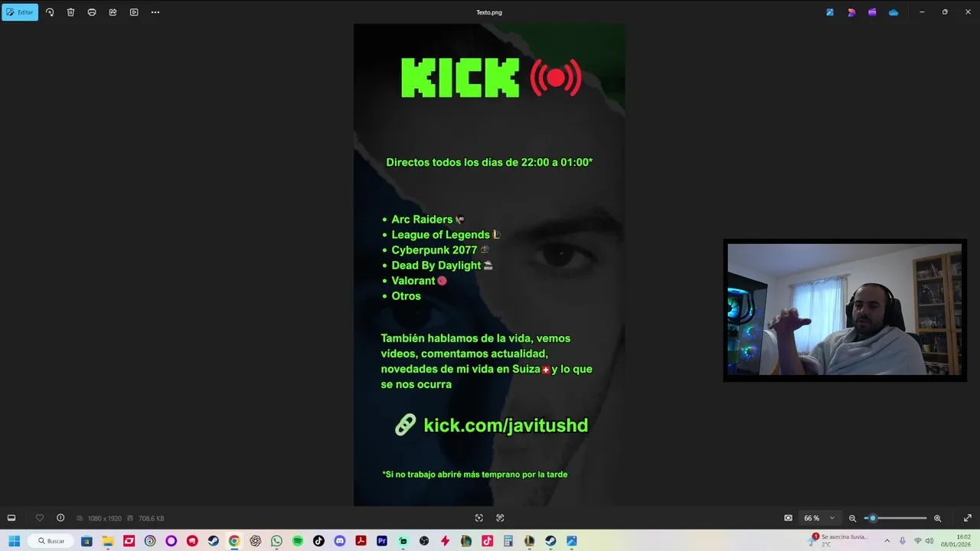The image size is (980, 551).
Task: Show file info with the info icon
Action: click(60, 518)
